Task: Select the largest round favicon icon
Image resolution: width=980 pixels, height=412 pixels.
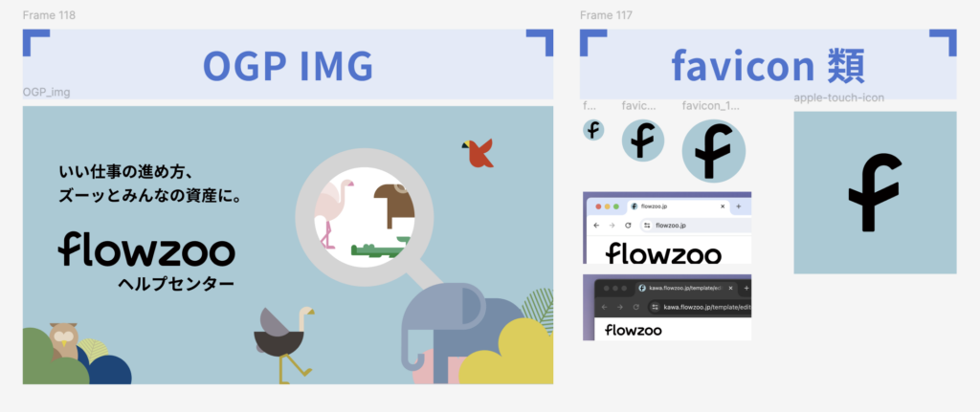Action: click(x=714, y=151)
